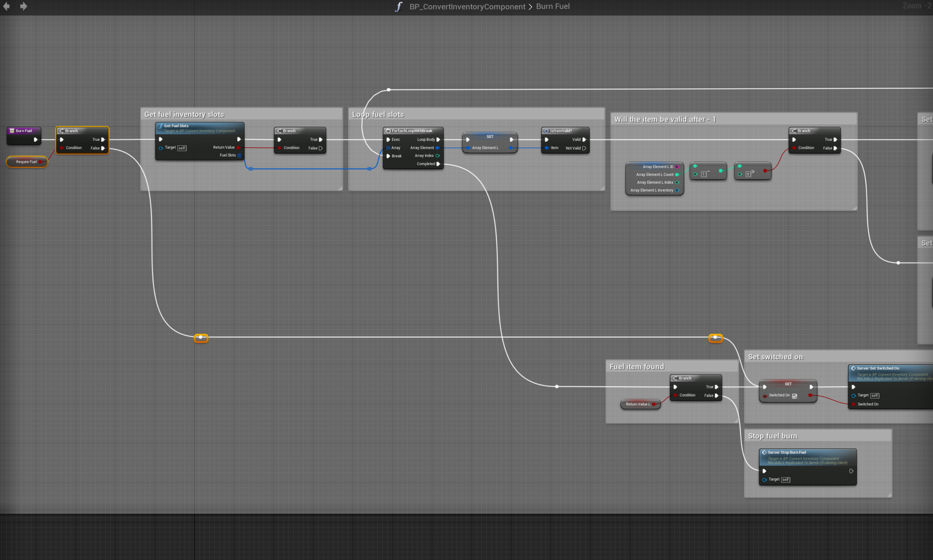933x560 pixels.
Task: Click the Server Stop Burn Fuel event icon
Action: 764,452
